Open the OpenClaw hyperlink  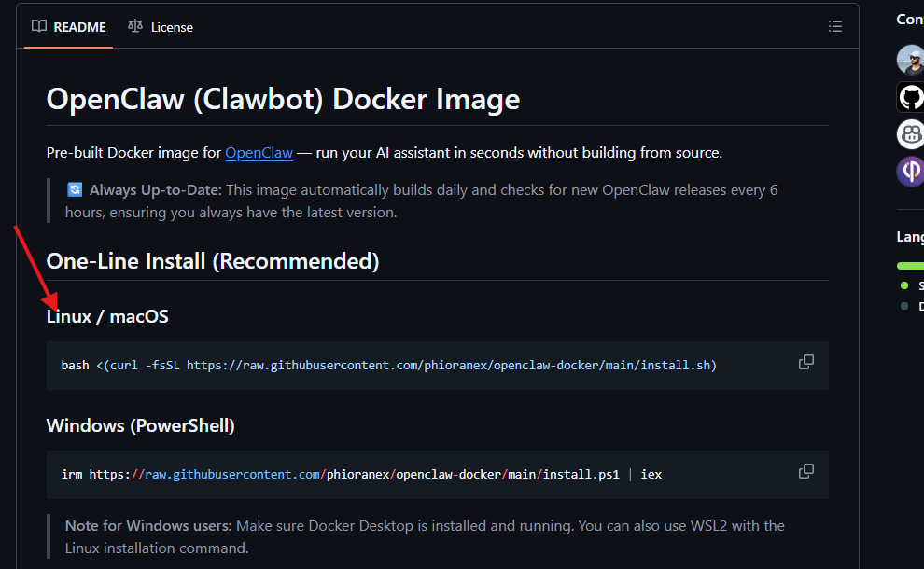click(259, 152)
